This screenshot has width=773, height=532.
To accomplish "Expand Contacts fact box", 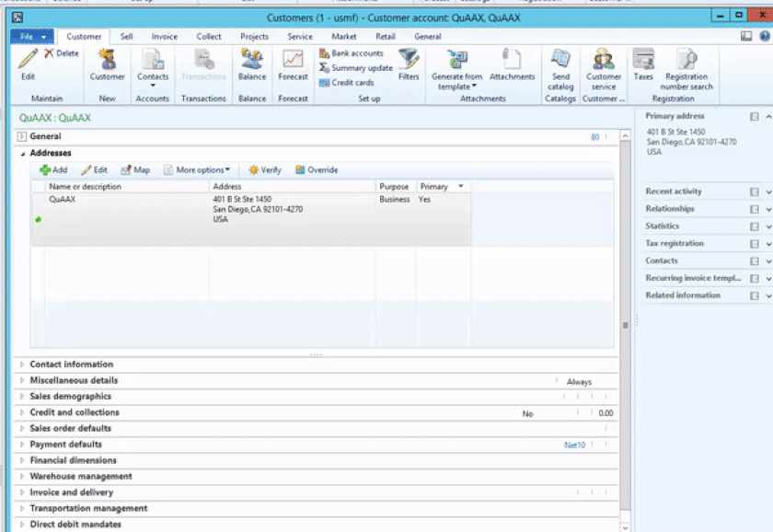I will coord(768,260).
